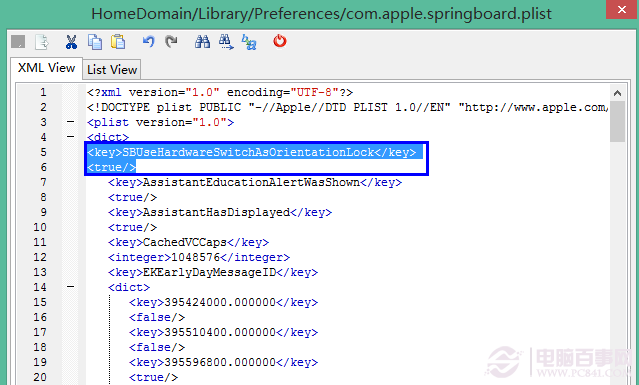Close the plist editor window

[622, 9]
